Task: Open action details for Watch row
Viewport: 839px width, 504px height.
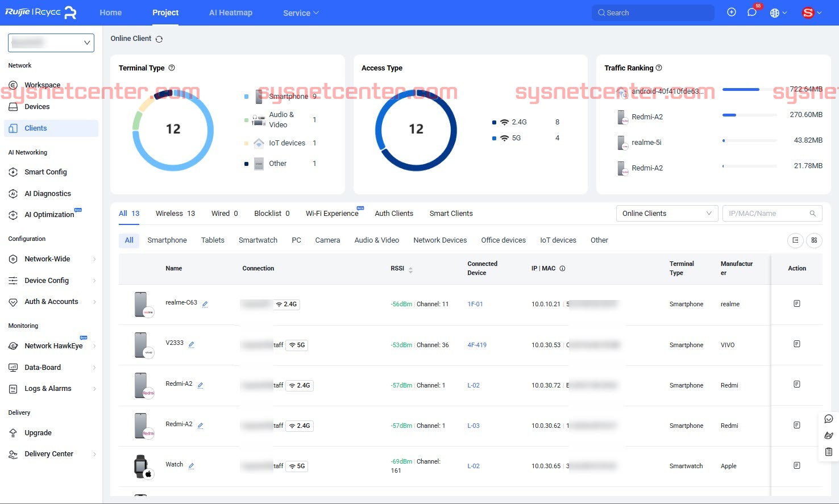Action: coord(796,465)
